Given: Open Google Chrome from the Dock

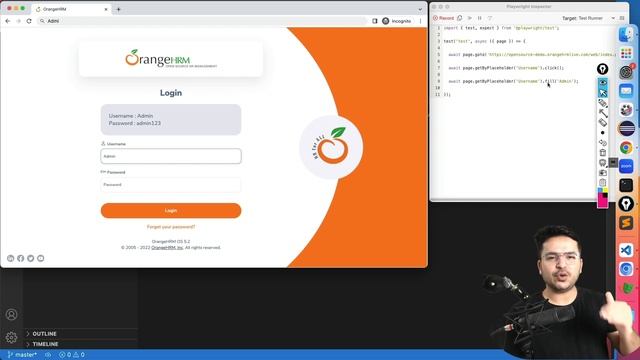Looking at the screenshot, I should [626, 147].
